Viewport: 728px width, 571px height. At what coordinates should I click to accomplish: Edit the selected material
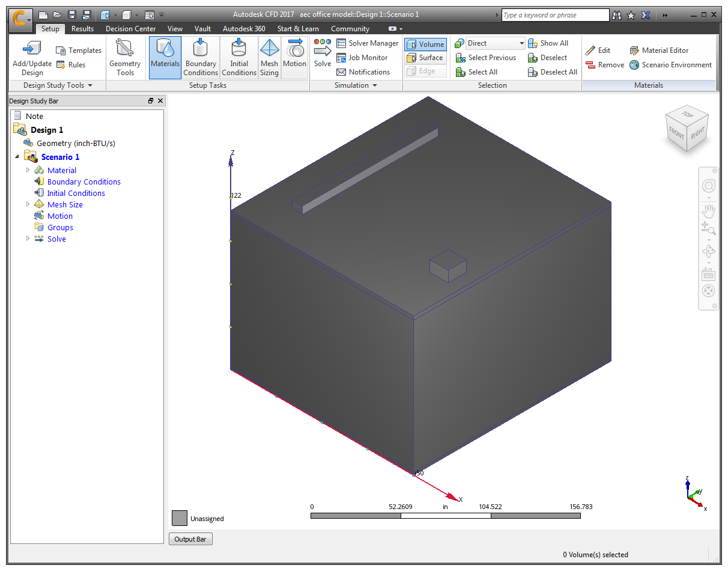[x=598, y=50]
